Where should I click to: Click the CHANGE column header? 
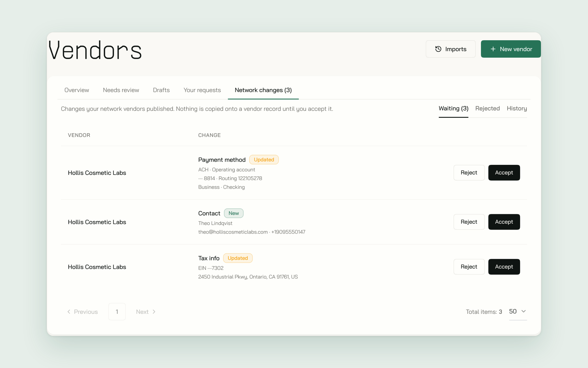(209, 135)
